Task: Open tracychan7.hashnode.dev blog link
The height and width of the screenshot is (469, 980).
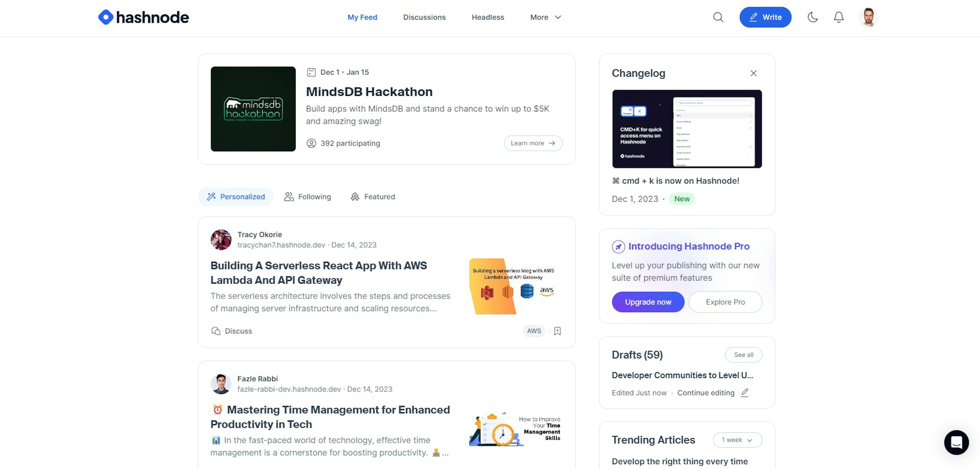Action: point(281,245)
